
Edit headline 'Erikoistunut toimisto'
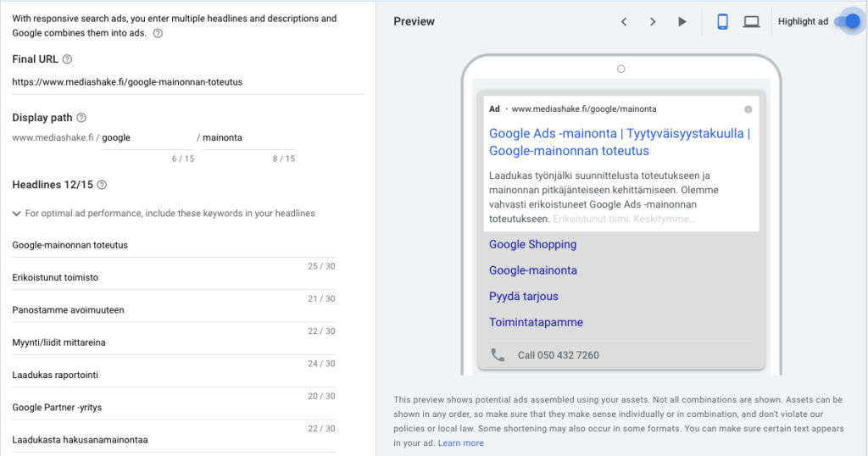click(174, 278)
